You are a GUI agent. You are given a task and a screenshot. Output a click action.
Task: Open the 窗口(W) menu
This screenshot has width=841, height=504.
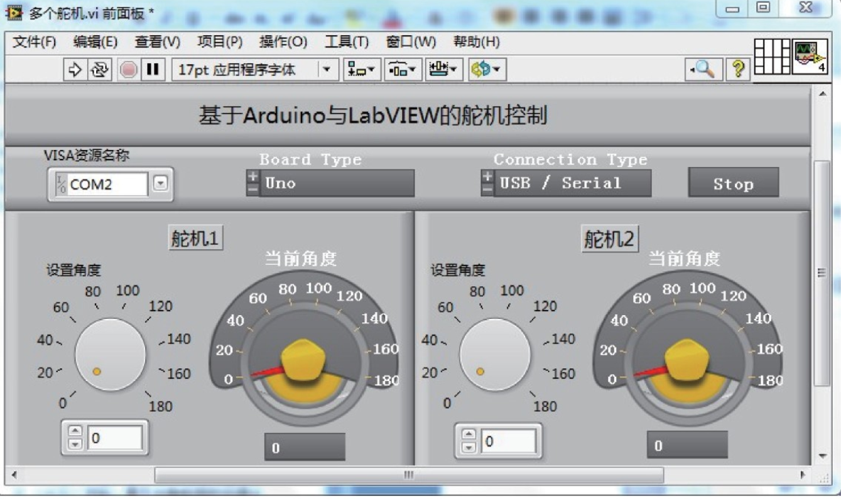coord(411,42)
